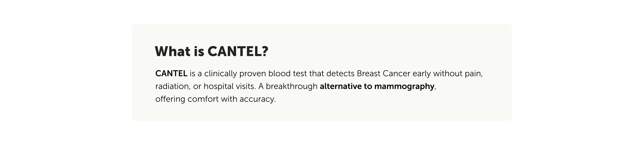Click the bold CANTEL word starting the paragraph
The height and width of the screenshot is (141, 644).
pyautogui.click(x=171, y=74)
